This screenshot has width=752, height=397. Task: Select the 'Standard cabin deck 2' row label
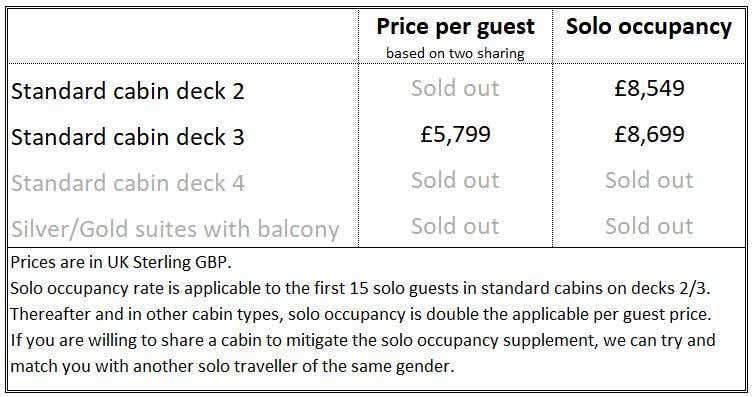(128, 91)
